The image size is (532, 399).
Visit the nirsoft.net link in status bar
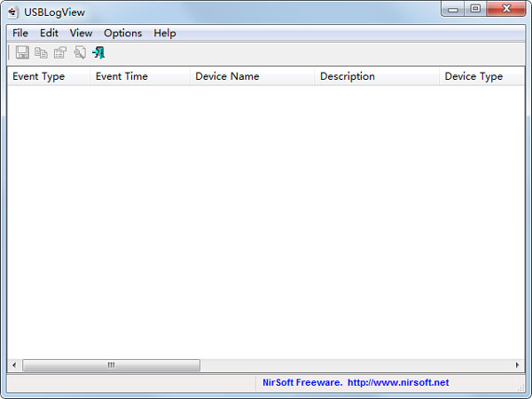[398, 383]
